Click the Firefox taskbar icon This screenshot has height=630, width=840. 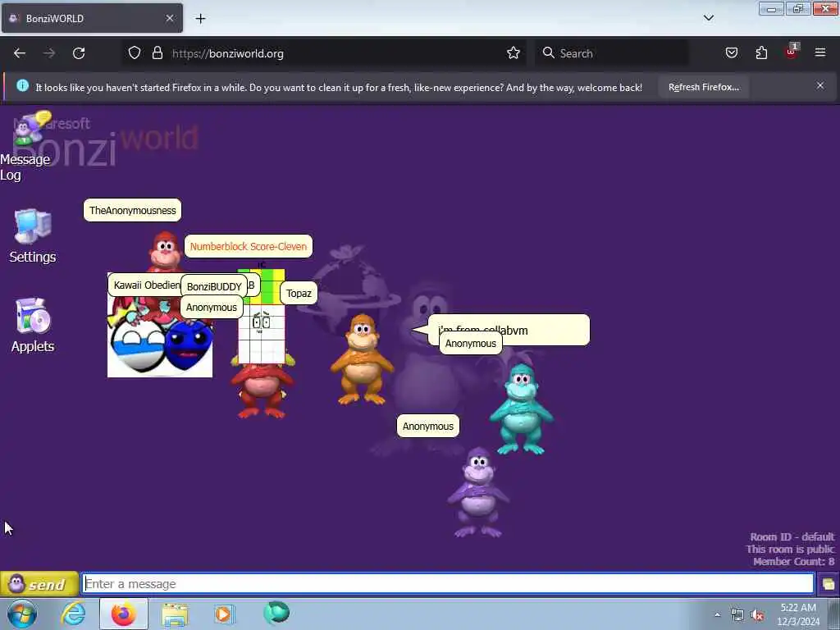click(123, 614)
